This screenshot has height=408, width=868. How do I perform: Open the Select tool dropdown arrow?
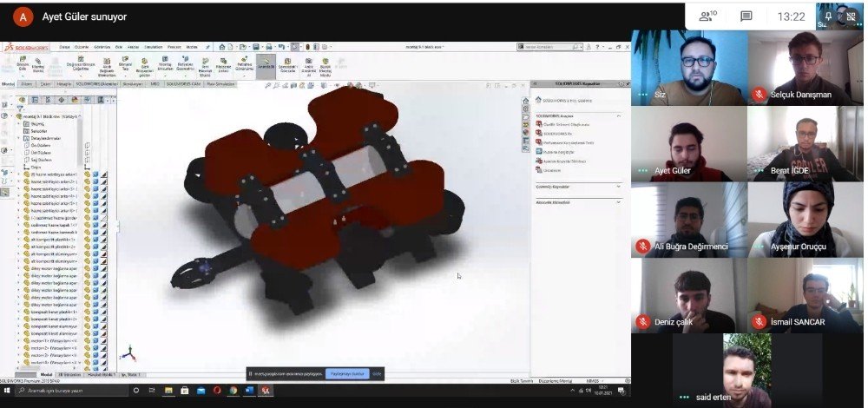coord(300,47)
